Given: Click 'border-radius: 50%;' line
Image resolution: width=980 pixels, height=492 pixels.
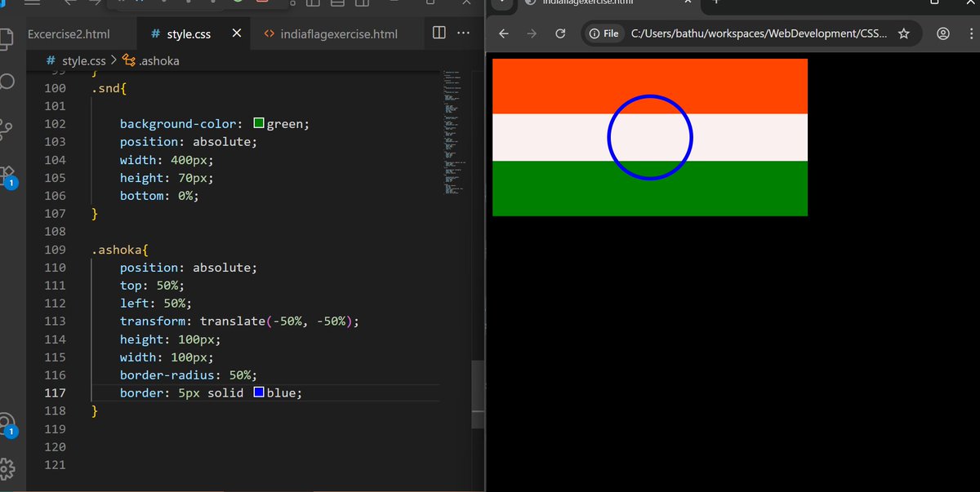Looking at the screenshot, I should (x=189, y=375).
